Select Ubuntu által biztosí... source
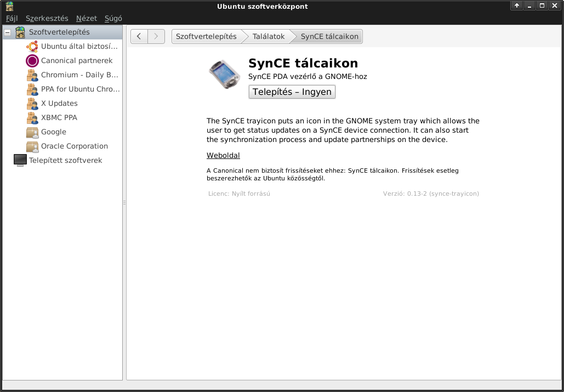 tap(62, 47)
